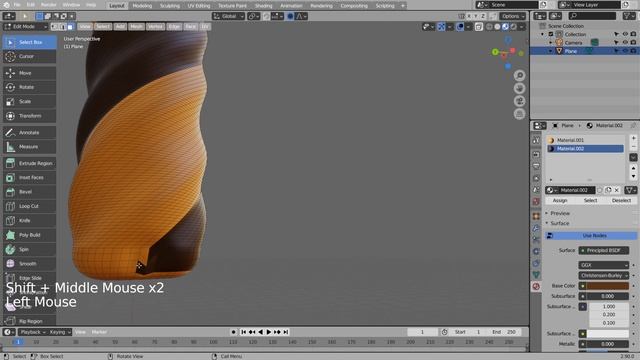Choose the Poly Build tool
This screenshot has width=640, height=360.
pyautogui.click(x=29, y=235)
